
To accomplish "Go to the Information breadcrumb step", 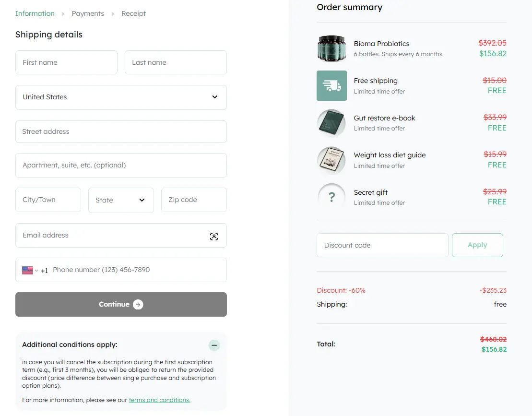I will point(35,13).
